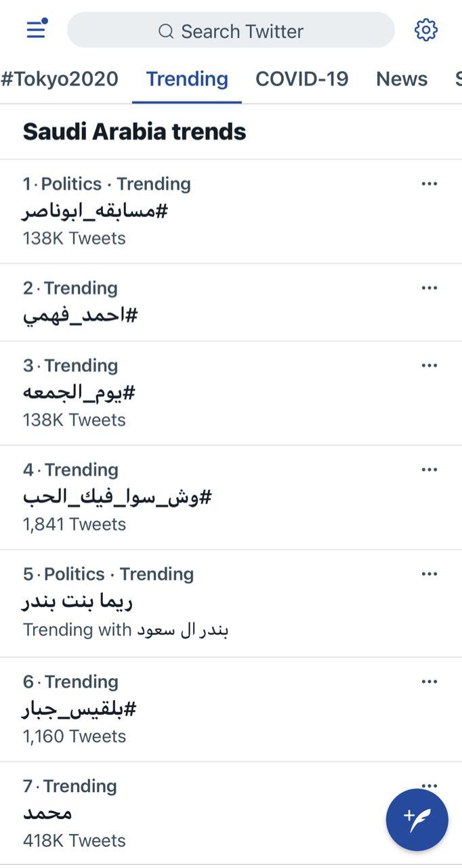Open more options for trend number 2
462x868 pixels.
pos(429,288)
